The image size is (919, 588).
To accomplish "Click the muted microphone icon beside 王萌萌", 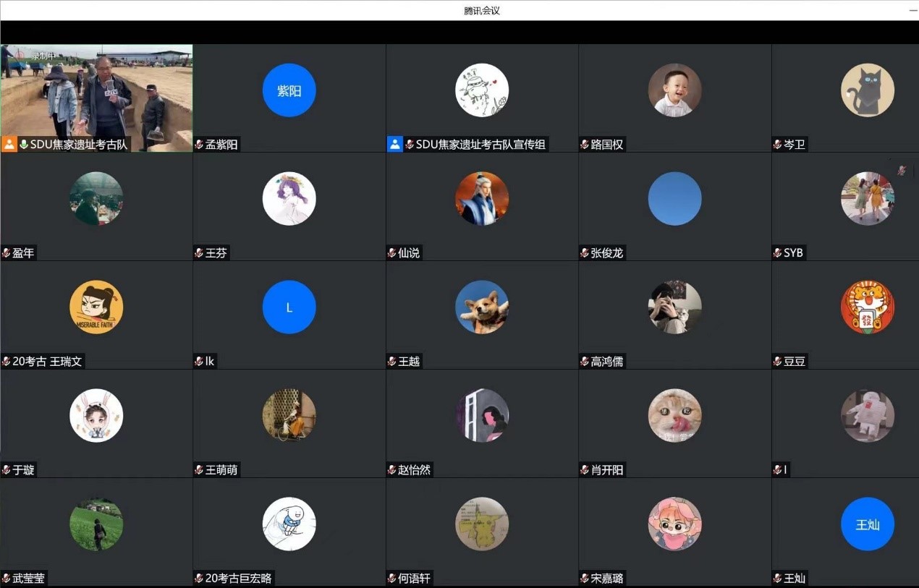I will click(x=199, y=470).
